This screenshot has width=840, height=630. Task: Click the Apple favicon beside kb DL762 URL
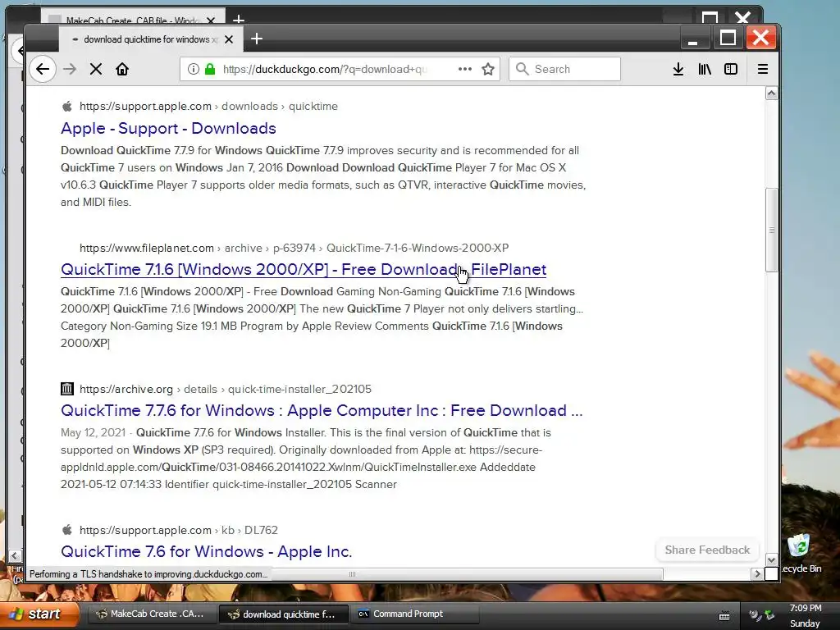[x=67, y=530]
